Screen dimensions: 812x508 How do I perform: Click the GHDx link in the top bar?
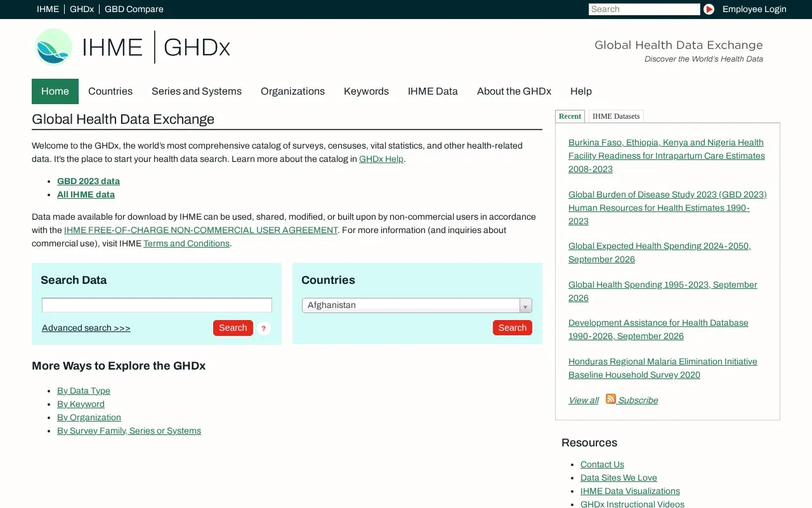pos(82,9)
